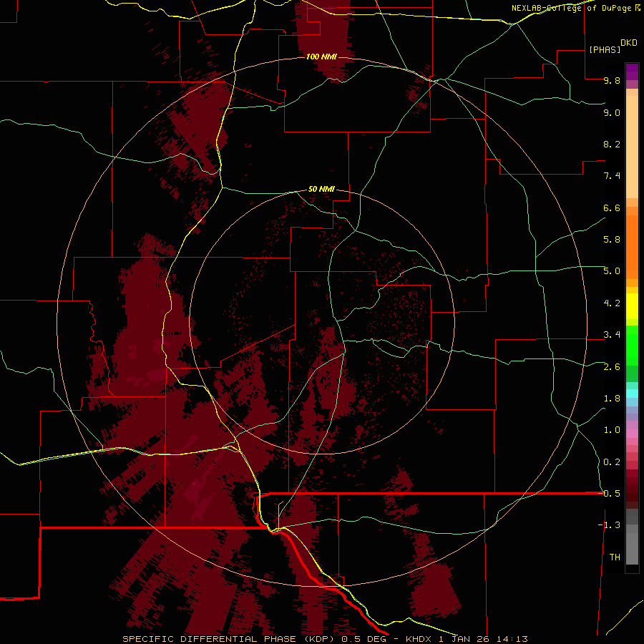
Task: Click the 3.4 value on the color scale
Action: pyautogui.click(x=612, y=335)
